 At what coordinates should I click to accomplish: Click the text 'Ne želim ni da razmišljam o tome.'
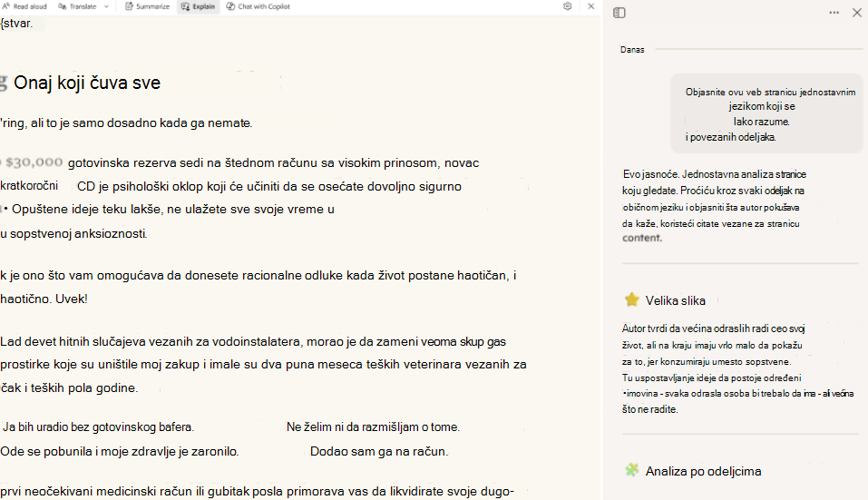373,426
